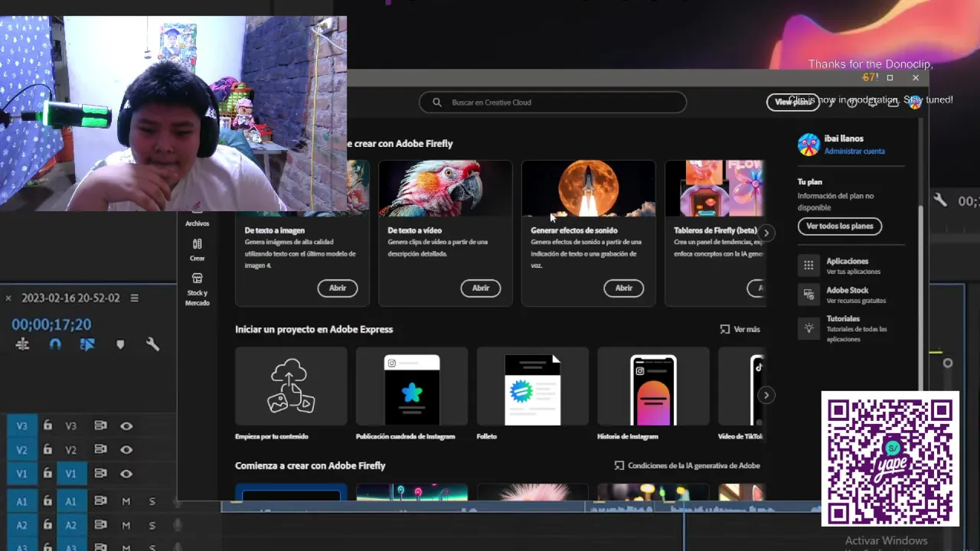
Task: Click the V3 source patching box
Action: click(21, 426)
